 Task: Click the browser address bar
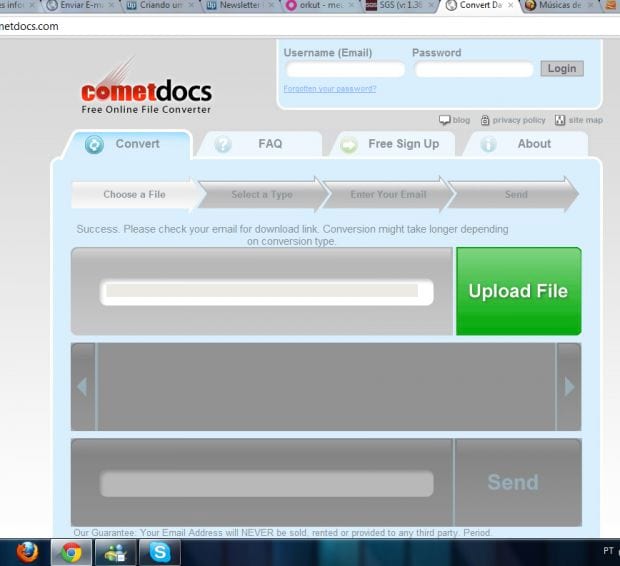click(x=310, y=27)
